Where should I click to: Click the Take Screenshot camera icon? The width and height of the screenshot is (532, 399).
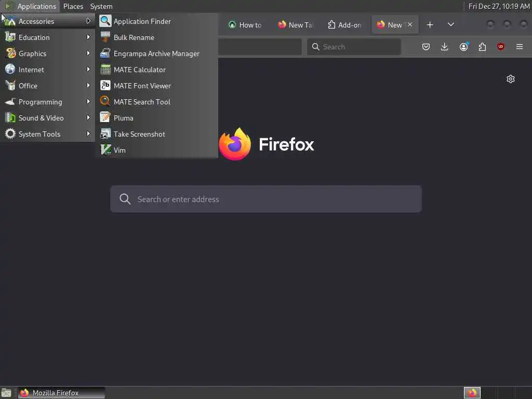click(105, 134)
